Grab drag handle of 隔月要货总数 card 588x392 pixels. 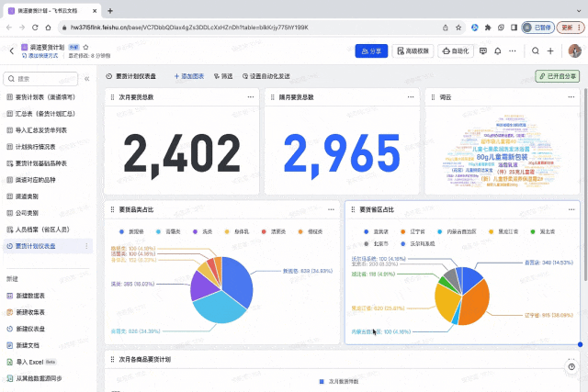pos(273,97)
